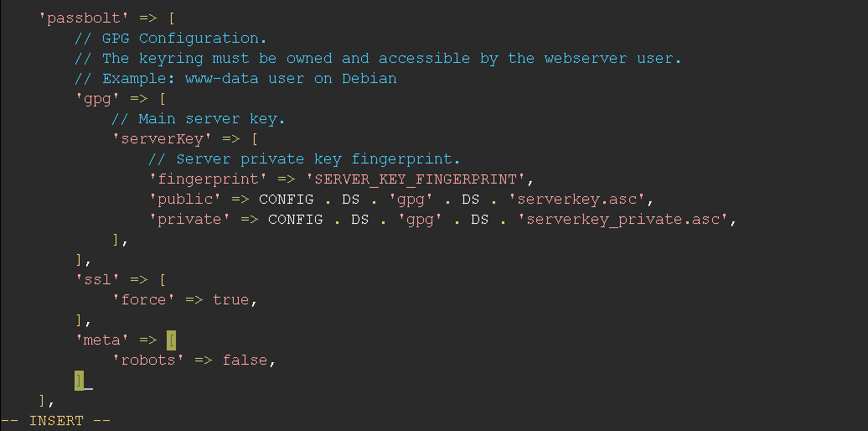Click the 'robots' key

click(x=147, y=361)
